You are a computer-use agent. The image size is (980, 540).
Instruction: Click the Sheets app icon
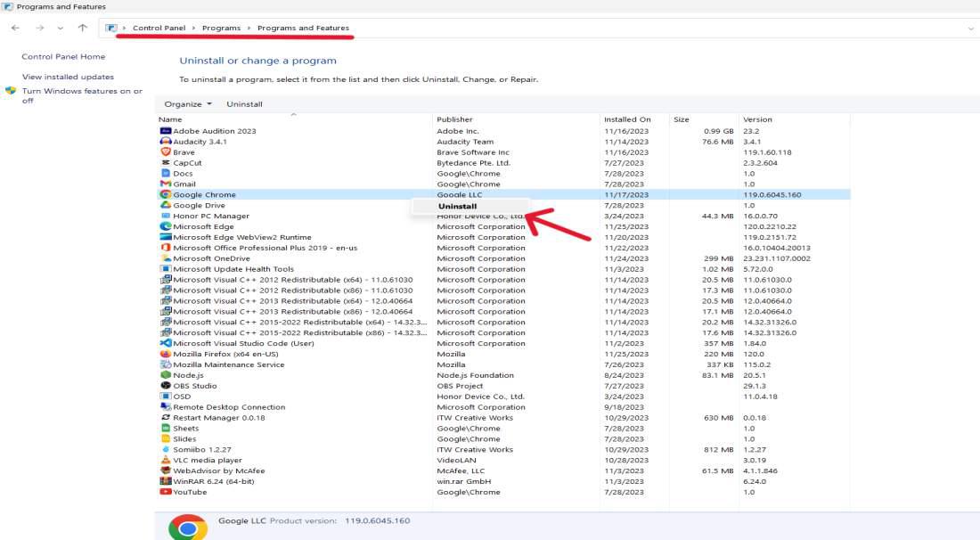pos(166,429)
